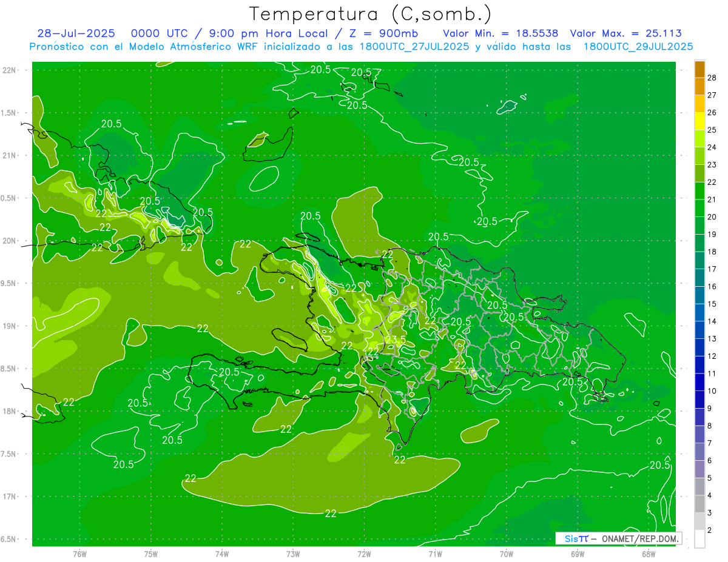Click the "73W" longitude axis label

(293, 554)
